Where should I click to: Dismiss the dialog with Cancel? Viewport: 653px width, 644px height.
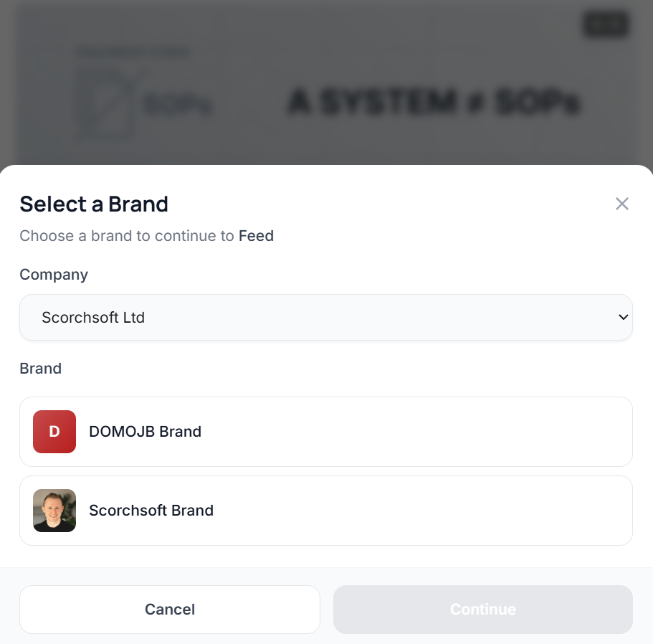click(169, 609)
